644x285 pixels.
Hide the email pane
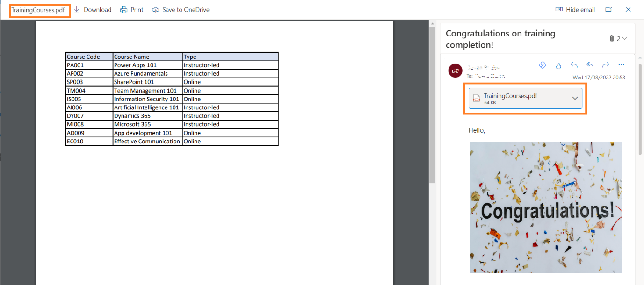point(575,10)
